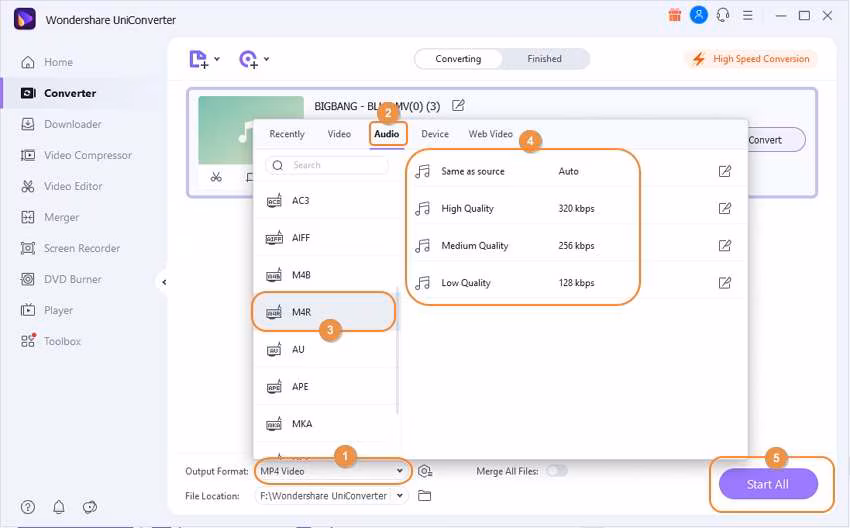
Task: Choose the MKA audio format
Action: [x=326, y=424]
